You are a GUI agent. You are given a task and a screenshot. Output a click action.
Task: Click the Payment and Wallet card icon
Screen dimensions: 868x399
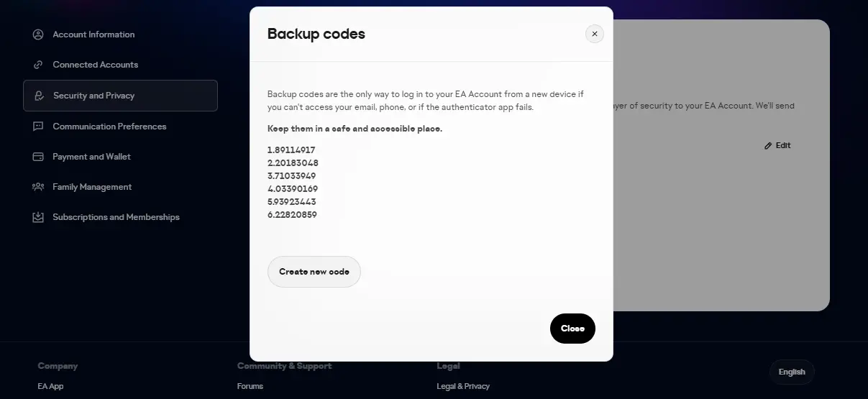tap(38, 157)
